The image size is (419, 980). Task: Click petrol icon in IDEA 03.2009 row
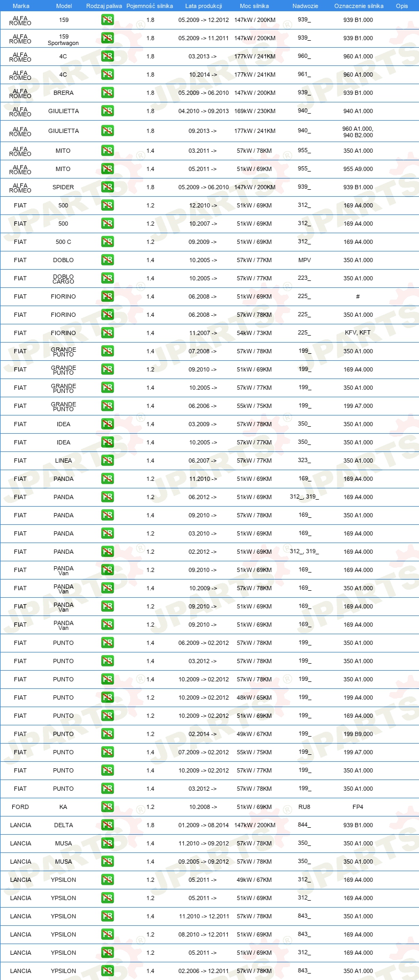coord(107,424)
